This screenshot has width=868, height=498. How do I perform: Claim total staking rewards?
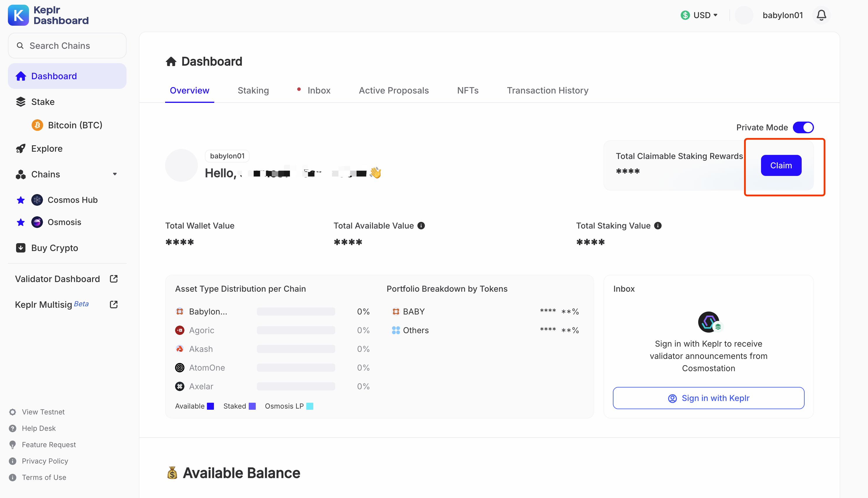pyautogui.click(x=781, y=165)
